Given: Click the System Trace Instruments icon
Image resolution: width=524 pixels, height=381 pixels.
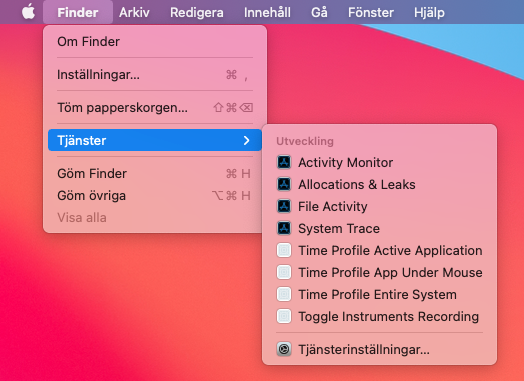Looking at the screenshot, I should (284, 229).
